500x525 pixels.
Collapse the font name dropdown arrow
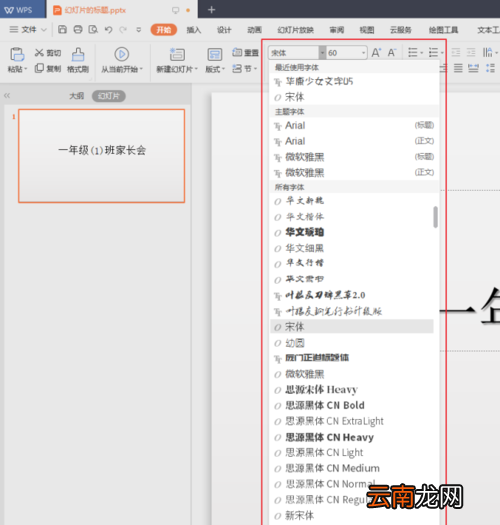coord(322,53)
